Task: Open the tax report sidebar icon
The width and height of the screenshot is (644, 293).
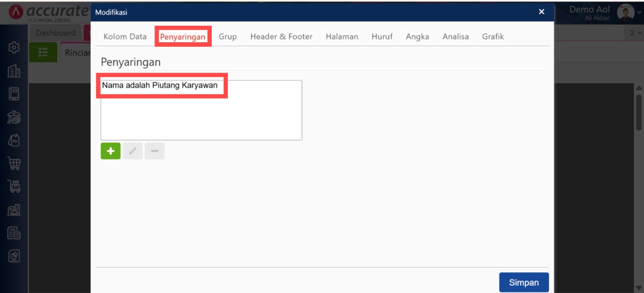Action: point(14,233)
